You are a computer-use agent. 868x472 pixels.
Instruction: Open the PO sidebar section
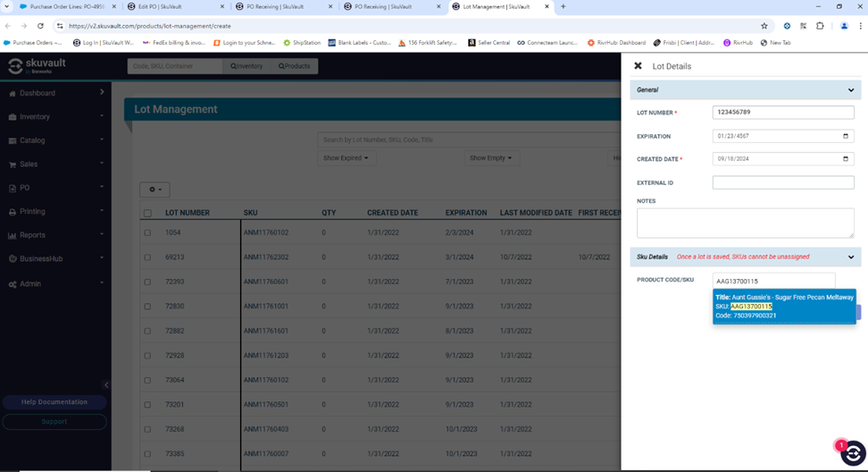tap(24, 188)
